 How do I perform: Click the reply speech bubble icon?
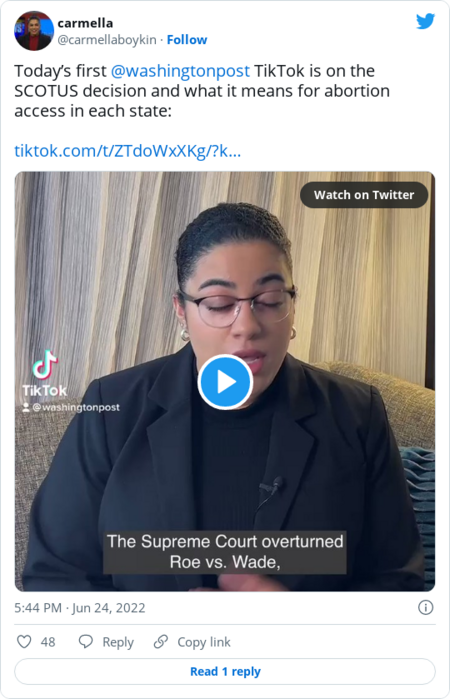[x=86, y=641]
